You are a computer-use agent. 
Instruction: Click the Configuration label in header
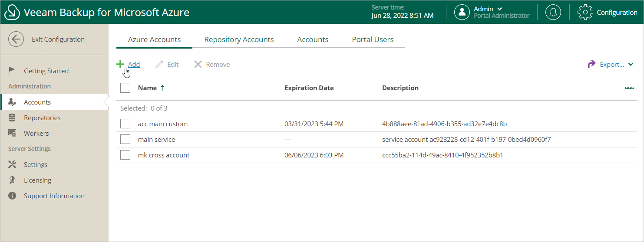click(617, 13)
